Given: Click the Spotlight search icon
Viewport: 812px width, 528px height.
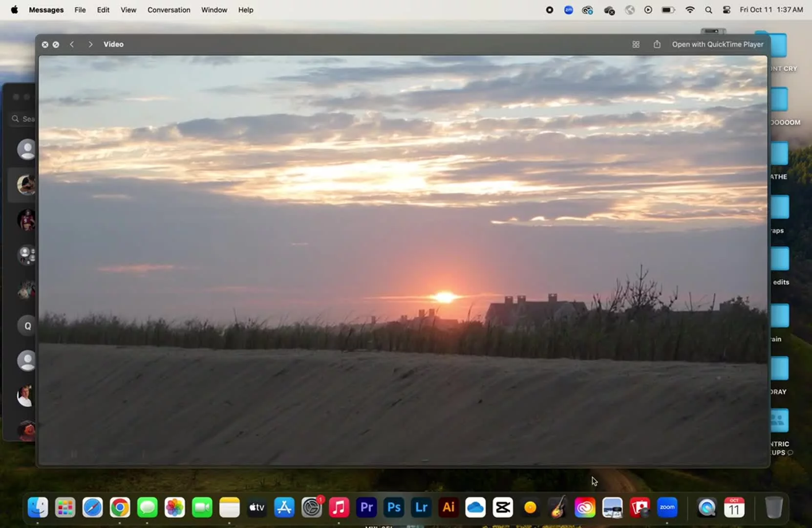Looking at the screenshot, I should [x=708, y=10].
